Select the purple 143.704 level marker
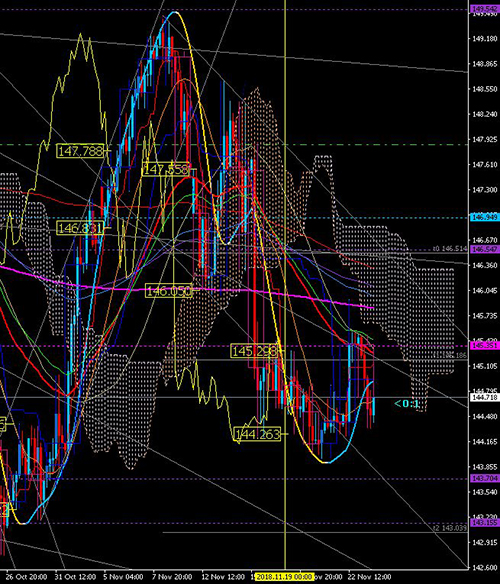 pos(485,478)
